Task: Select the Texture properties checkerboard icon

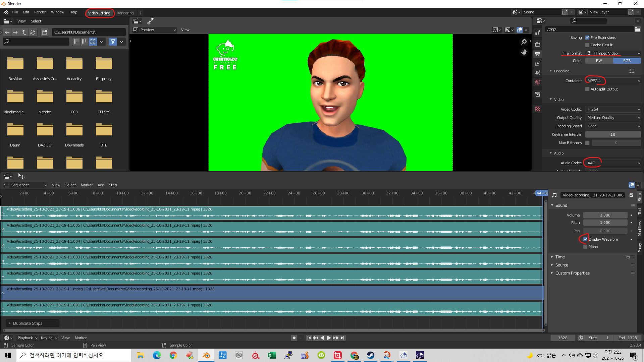Action: (538, 109)
